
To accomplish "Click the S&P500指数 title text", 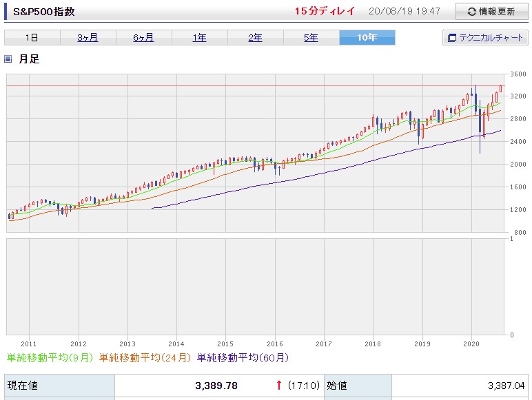I will [44, 12].
